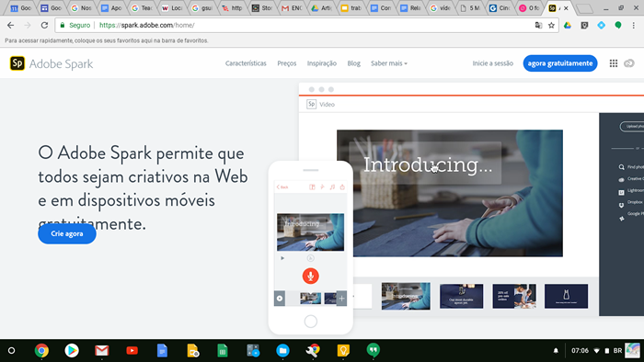
Task: Open notifications bell in system tray
Action: [x=556, y=351]
